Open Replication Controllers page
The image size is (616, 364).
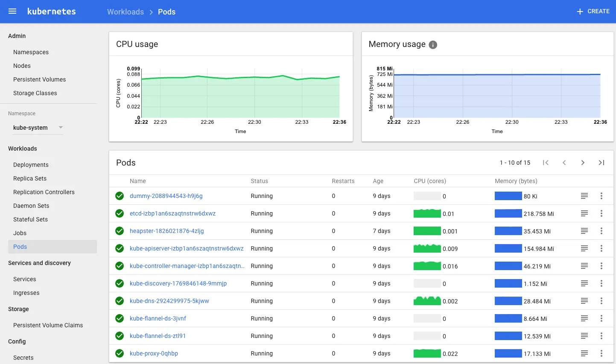(x=44, y=192)
